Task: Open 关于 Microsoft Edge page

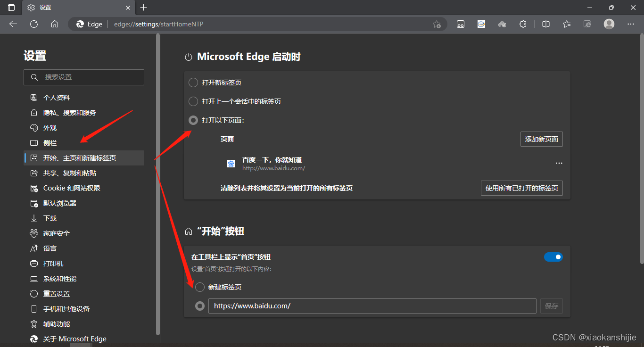Action: pos(84,339)
